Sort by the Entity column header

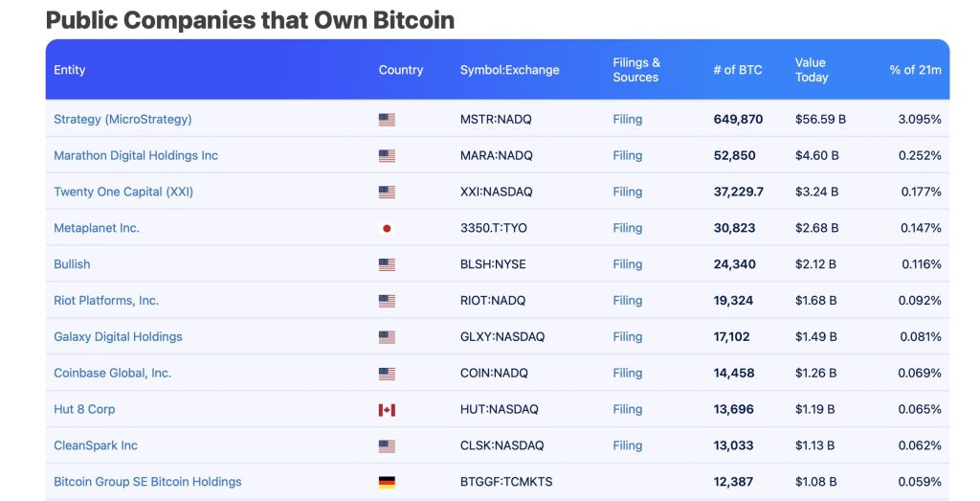pyautogui.click(x=70, y=70)
